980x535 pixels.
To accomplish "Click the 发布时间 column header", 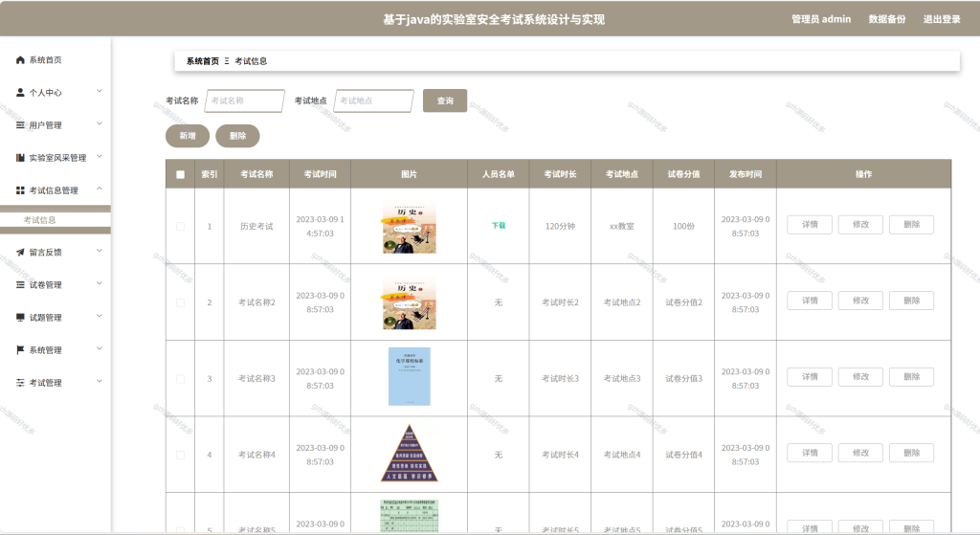I will coord(745,174).
